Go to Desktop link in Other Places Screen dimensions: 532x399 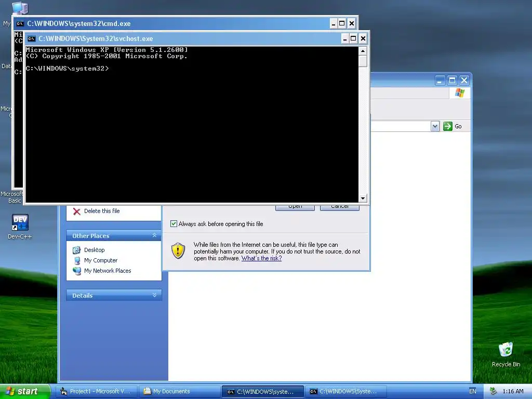(95, 250)
